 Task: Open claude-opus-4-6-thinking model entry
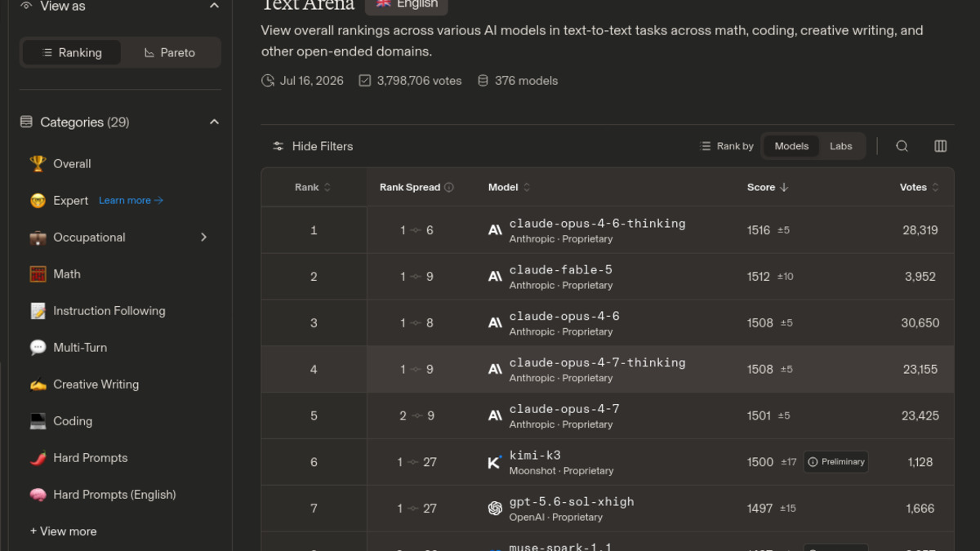tap(597, 224)
